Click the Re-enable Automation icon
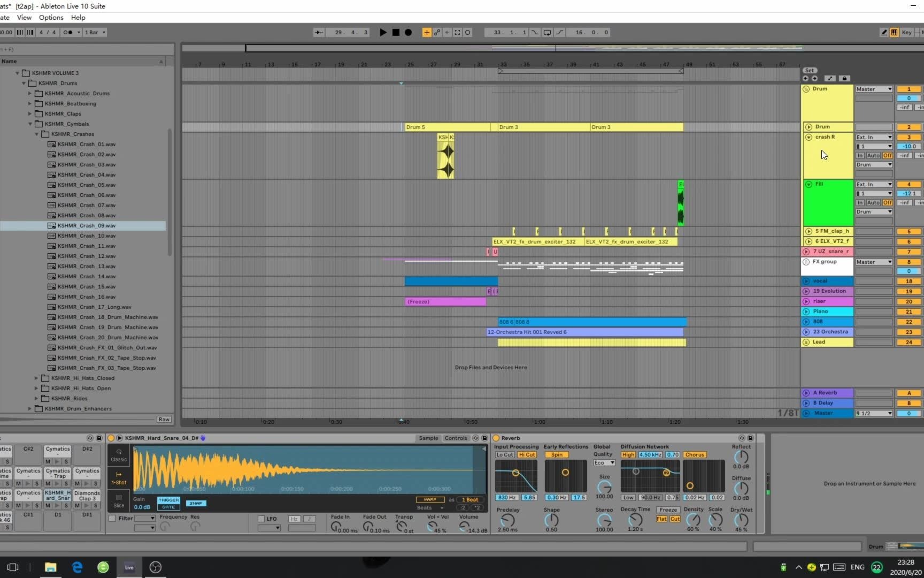This screenshot has height=578, width=924. tap(447, 32)
